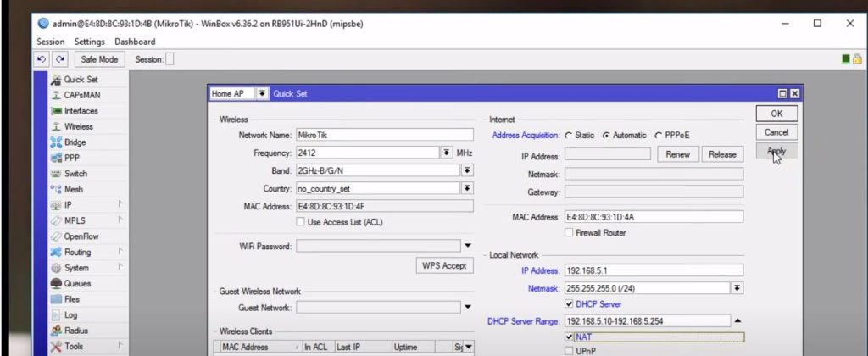Open Switch from the sidebar
The height and width of the screenshot is (356, 868).
tap(75, 173)
